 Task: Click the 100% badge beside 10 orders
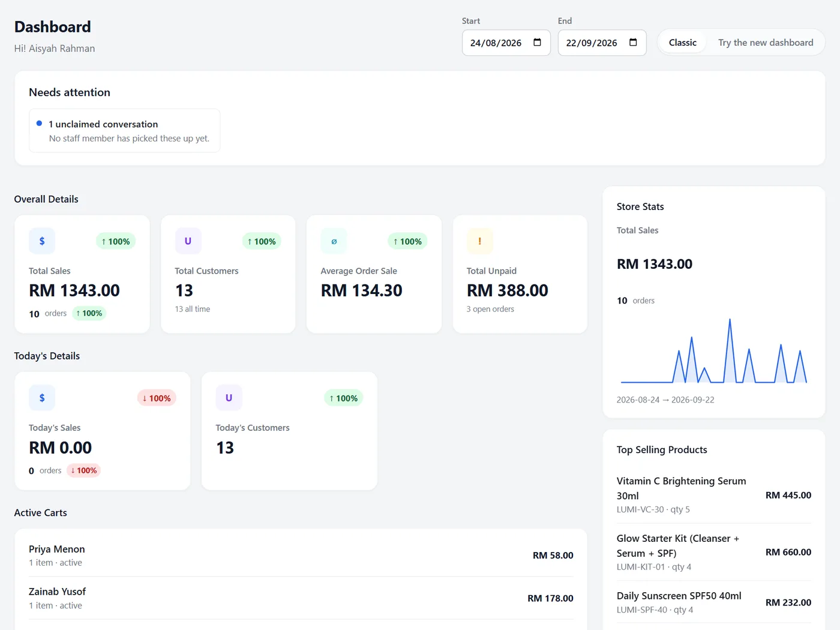click(x=89, y=313)
